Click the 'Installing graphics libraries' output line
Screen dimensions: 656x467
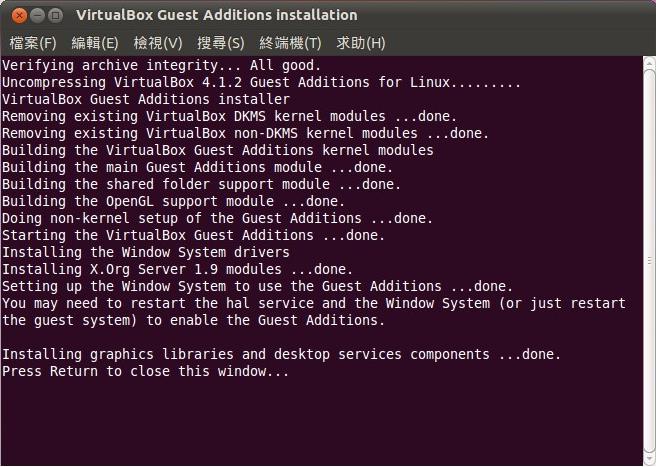(x=280, y=354)
